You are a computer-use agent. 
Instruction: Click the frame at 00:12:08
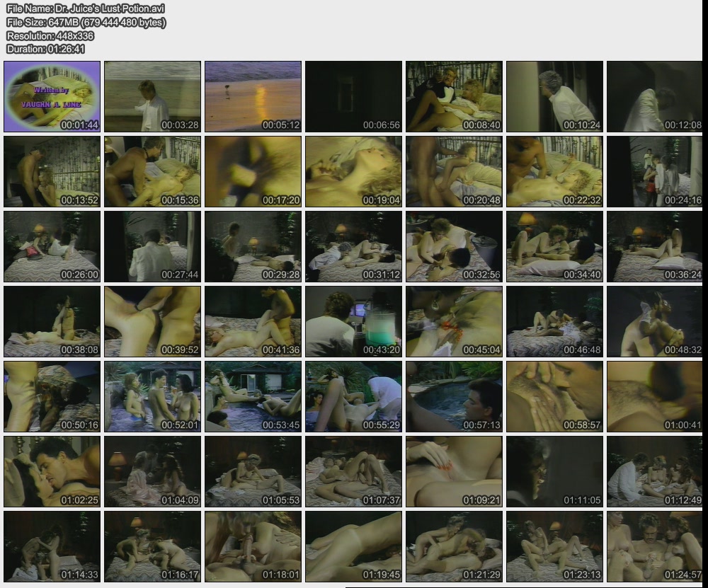point(655,96)
